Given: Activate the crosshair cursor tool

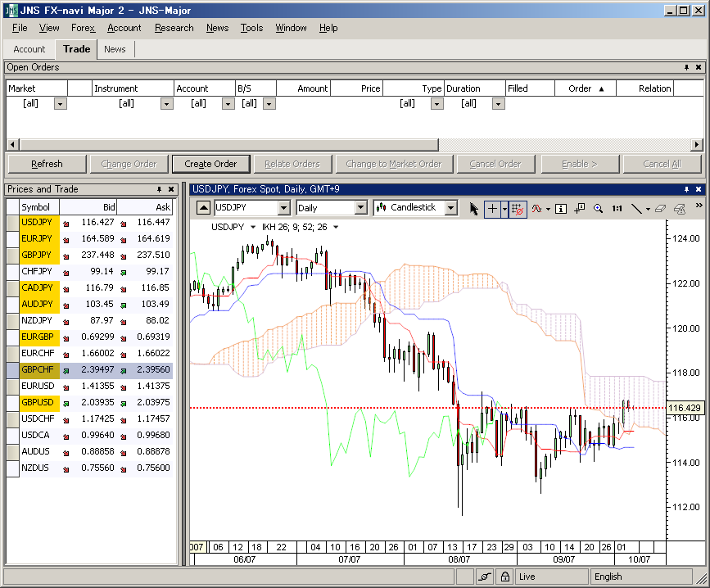Looking at the screenshot, I should [x=492, y=209].
